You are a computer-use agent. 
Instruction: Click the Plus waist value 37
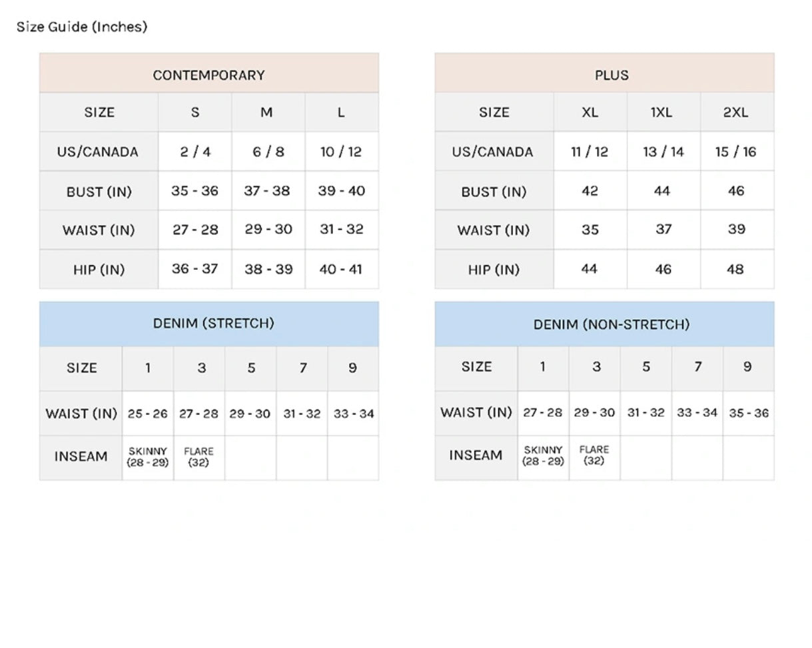click(663, 230)
